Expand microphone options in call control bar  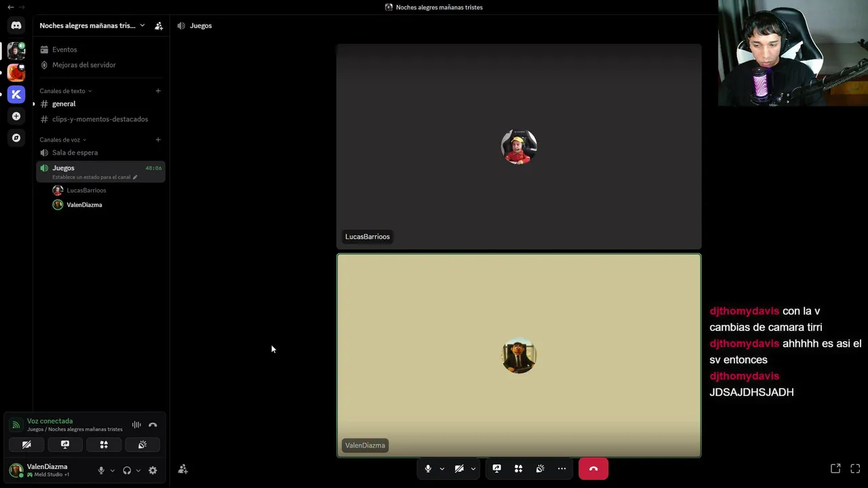pos(442,468)
